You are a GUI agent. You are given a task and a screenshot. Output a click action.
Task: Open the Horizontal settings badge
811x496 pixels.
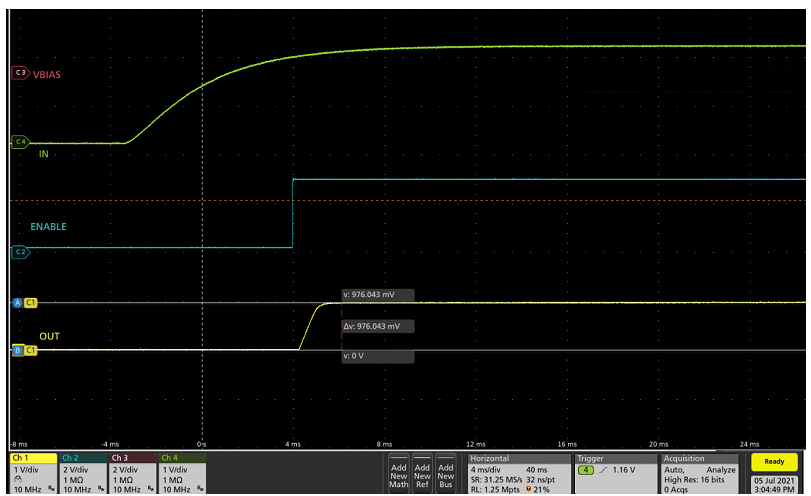pyautogui.click(x=519, y=473)
